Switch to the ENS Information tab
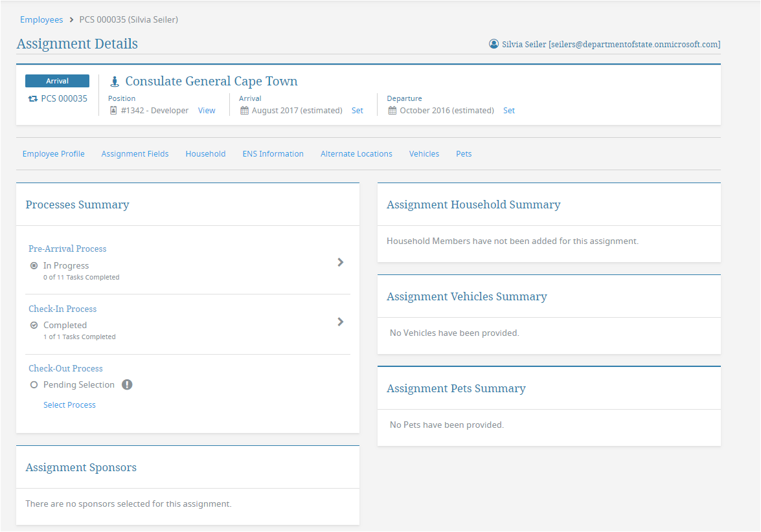761x532 pixels. pyautogui.click(x=273, y=154)
